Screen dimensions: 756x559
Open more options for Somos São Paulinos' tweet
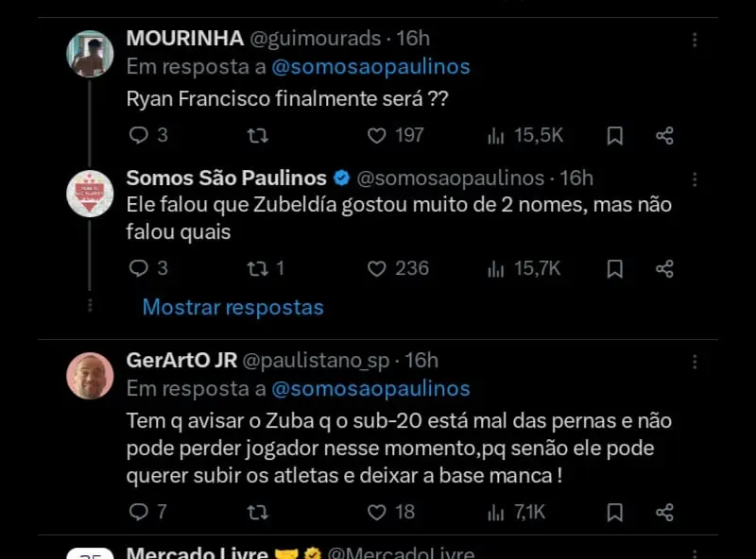pyautogui.click(x=695, y=178)
